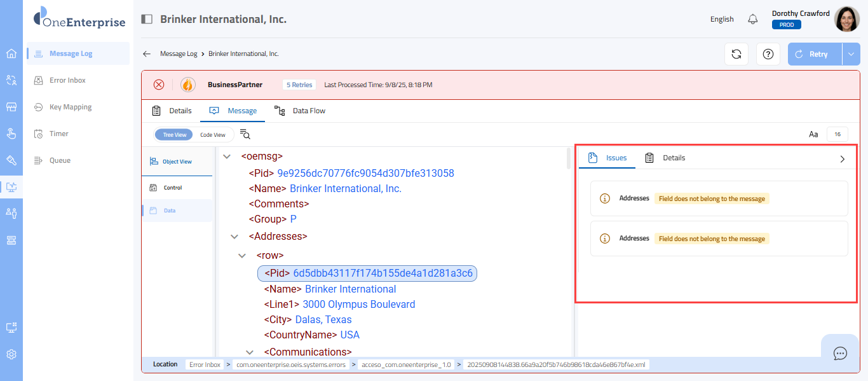This screenshot has width=868, height=381.
Task: Collapse the Addresses node
Action: coord(234,237)
